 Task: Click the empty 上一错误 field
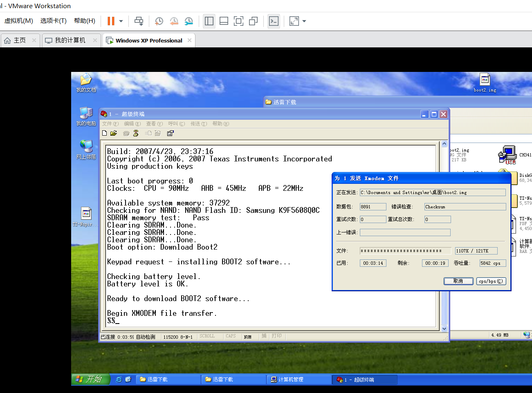coord(405,232)
